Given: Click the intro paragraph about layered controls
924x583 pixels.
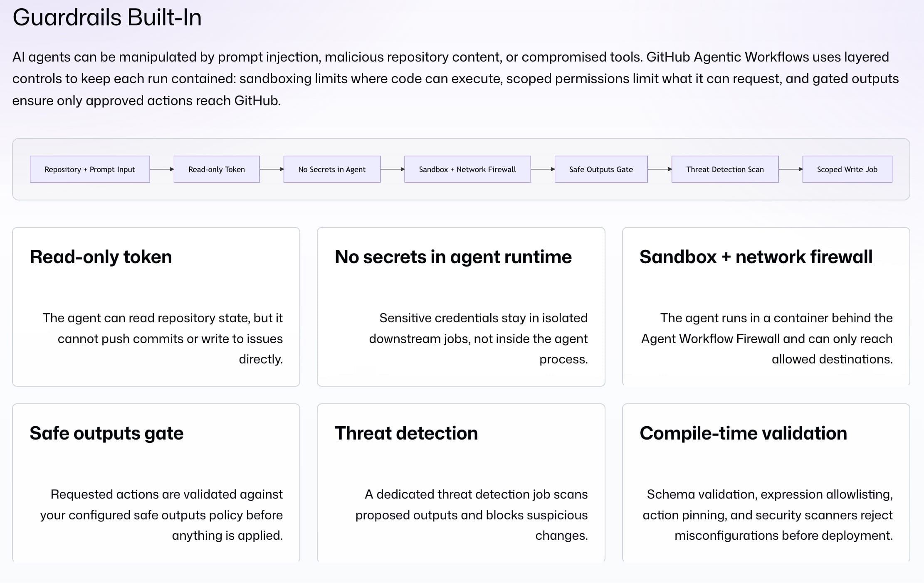Looking at the screenshot, I should (x=455, y=79).
